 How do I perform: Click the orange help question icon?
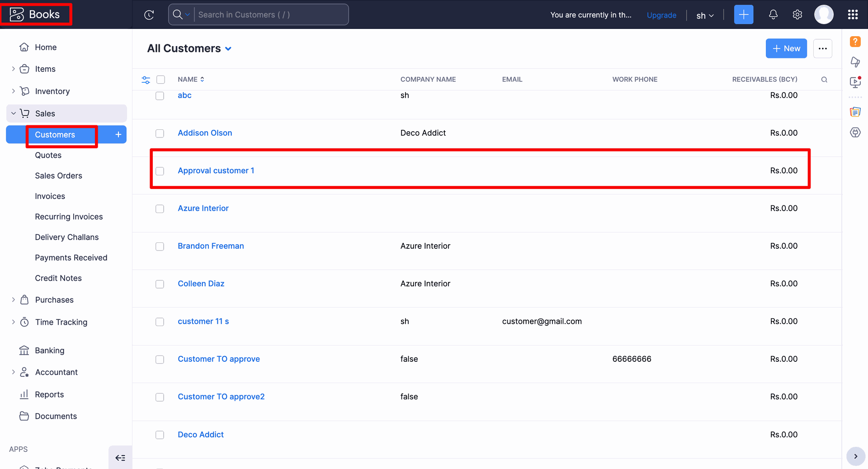(x=855, y=42)
